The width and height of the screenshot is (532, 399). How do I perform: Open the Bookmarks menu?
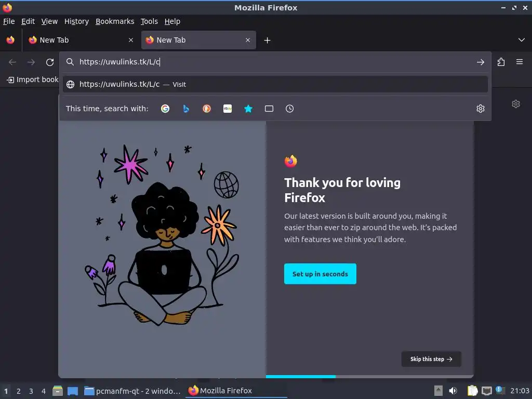115,21
